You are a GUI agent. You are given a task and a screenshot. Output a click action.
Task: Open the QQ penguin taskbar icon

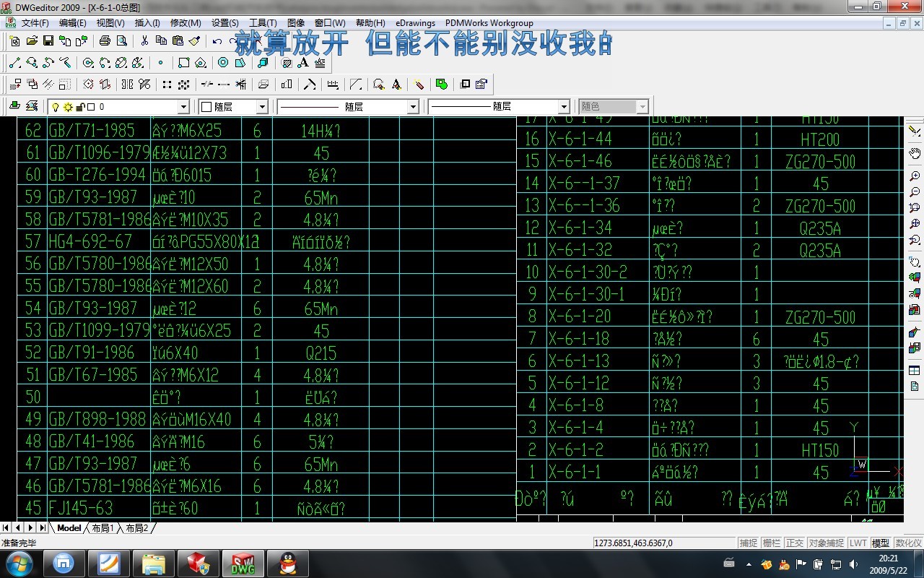[x=288, y=564]
